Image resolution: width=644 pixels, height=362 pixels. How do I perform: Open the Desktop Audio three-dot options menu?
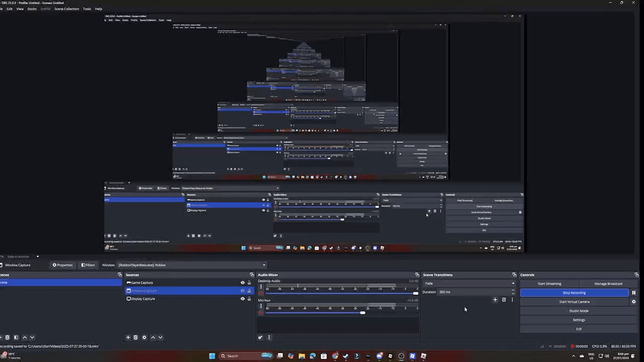(261, 287)
